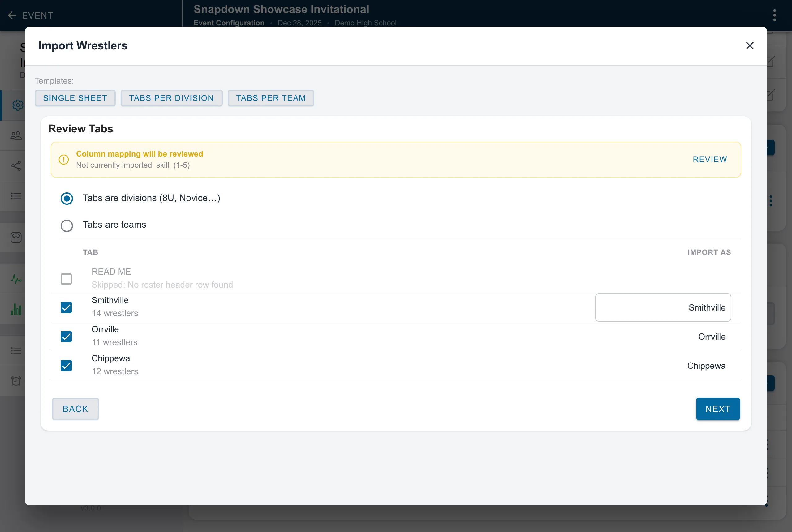This screenshot has height=532, width=792.
Task: Uncheck the Smithville tab checkbox
Action: click(66, 307)
